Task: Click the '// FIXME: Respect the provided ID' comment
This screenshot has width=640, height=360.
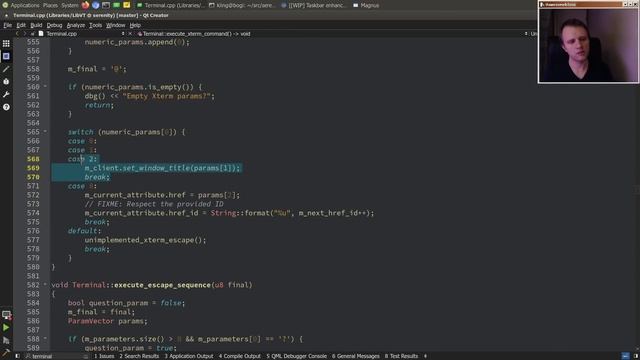Action: point(154,204)
